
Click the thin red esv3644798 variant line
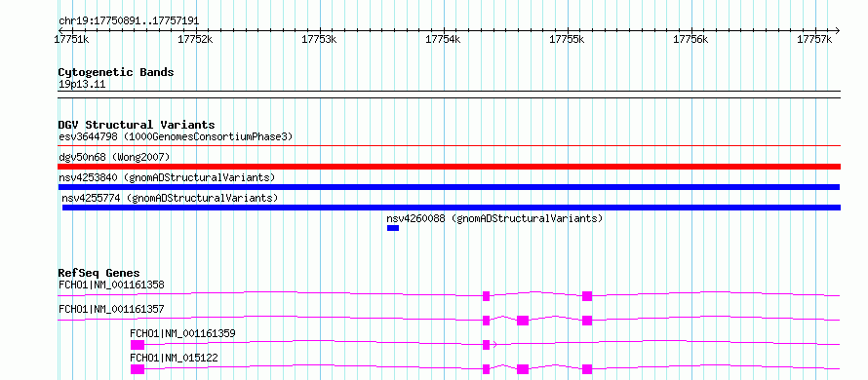point(449,146)
